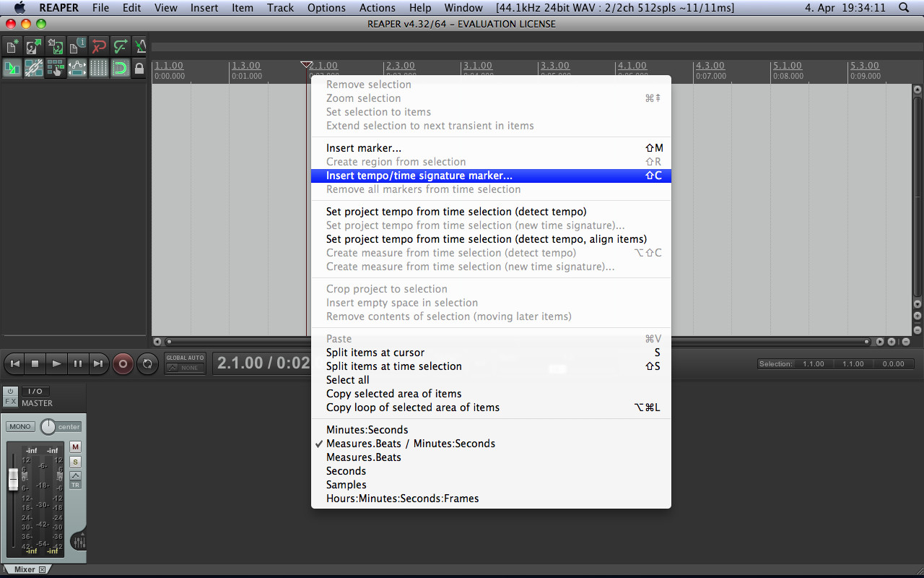The height and width of the screenshot is (578, 924).
Task: Choose Select all in context menu
Action: (x=491, y=380)
